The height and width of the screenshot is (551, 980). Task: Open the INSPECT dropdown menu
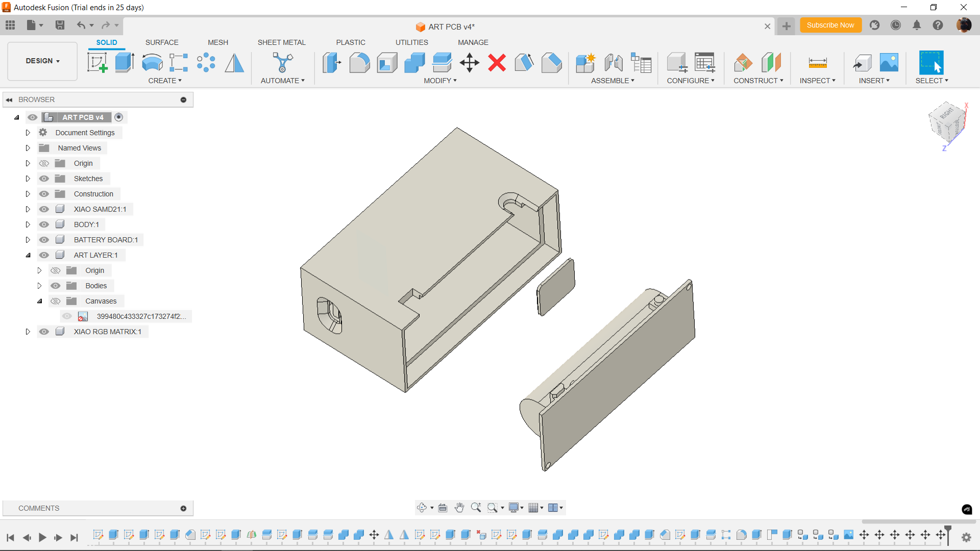click(x=817, y=81)
